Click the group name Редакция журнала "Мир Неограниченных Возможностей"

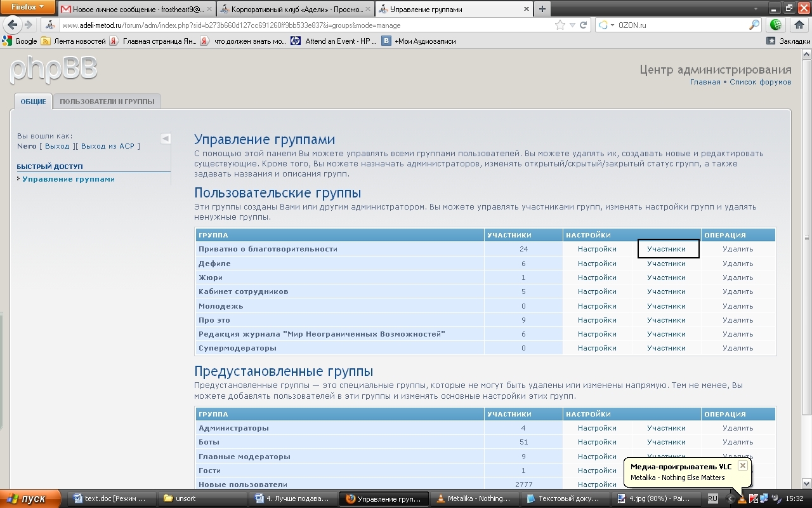(x=322, y=334)
